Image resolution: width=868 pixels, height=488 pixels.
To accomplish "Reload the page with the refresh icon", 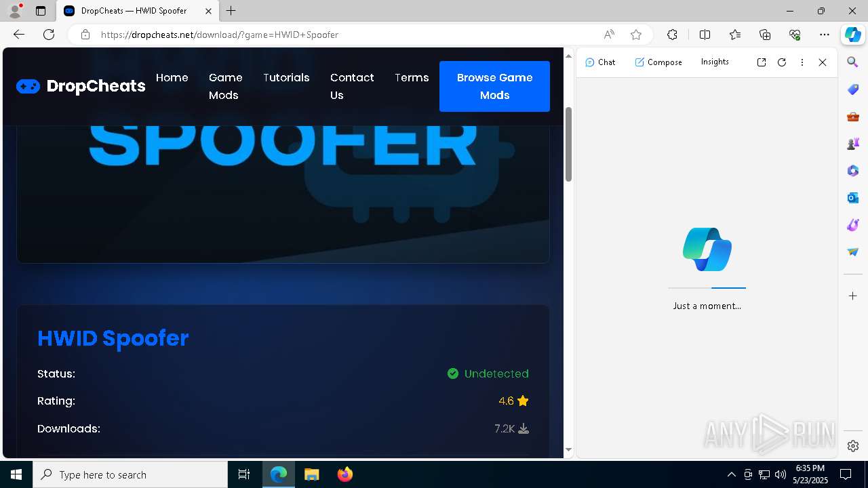I will 49,35.
